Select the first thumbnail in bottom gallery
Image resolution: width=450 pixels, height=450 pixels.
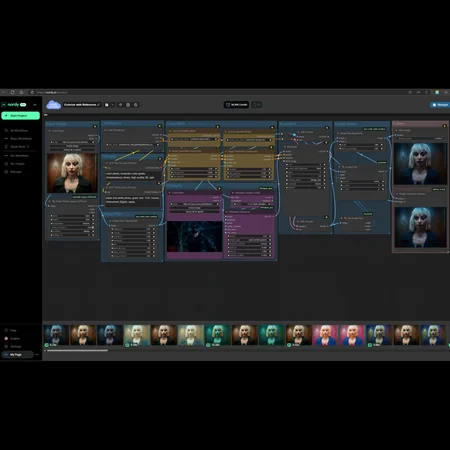[56, 335]
